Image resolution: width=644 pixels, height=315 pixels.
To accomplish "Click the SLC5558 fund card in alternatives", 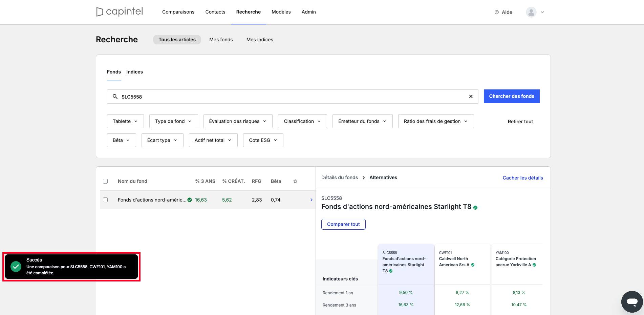I will [x=406, y=264].
